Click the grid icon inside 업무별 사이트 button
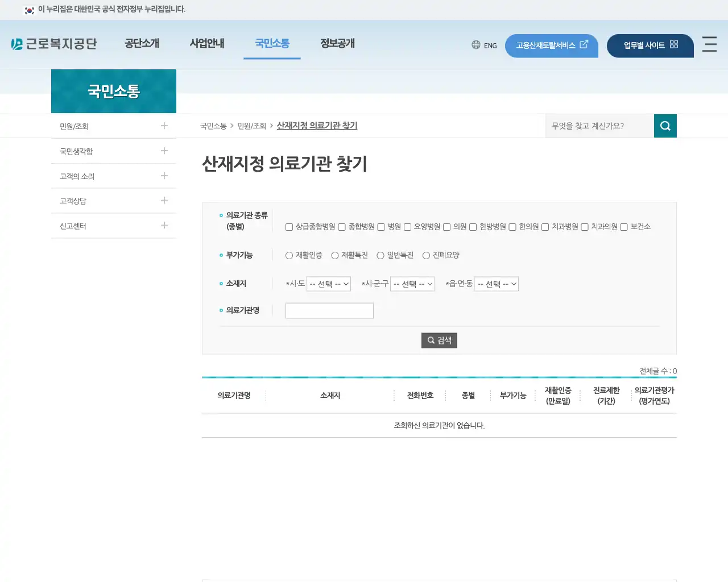 673,43
